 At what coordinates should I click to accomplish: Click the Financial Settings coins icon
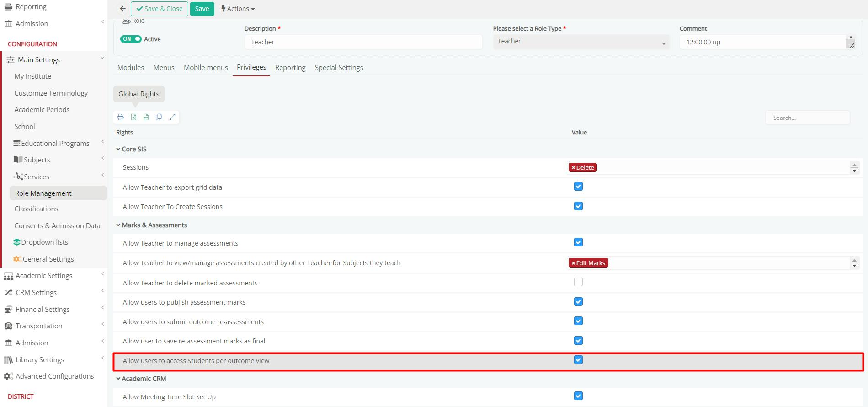8,310
